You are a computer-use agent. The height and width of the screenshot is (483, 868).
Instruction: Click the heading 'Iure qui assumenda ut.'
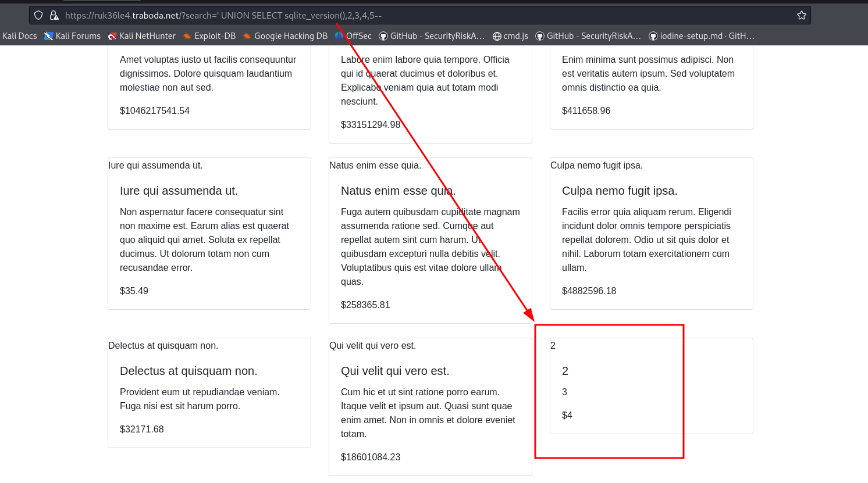pyautogui.click(x=179, y=191)
